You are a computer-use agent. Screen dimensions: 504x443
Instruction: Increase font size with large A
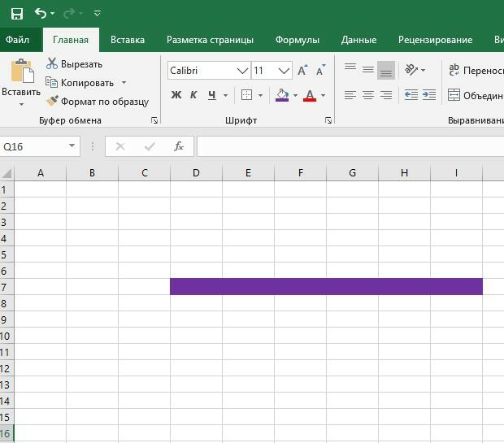302,71
